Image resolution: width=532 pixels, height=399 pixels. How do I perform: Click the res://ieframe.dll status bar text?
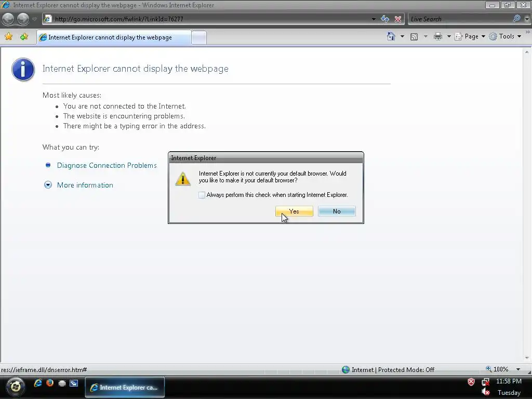(44, 370)
